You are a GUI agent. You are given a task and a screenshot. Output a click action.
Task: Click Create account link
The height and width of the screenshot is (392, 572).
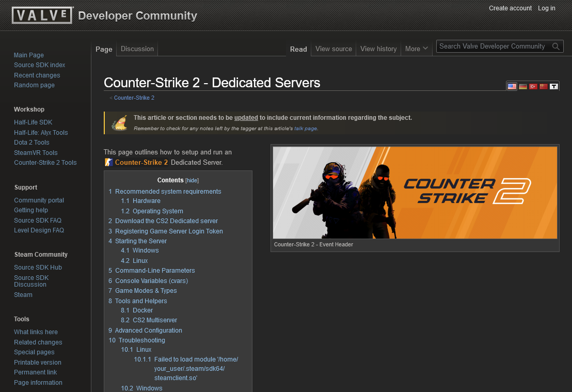(x=510, y=8)
